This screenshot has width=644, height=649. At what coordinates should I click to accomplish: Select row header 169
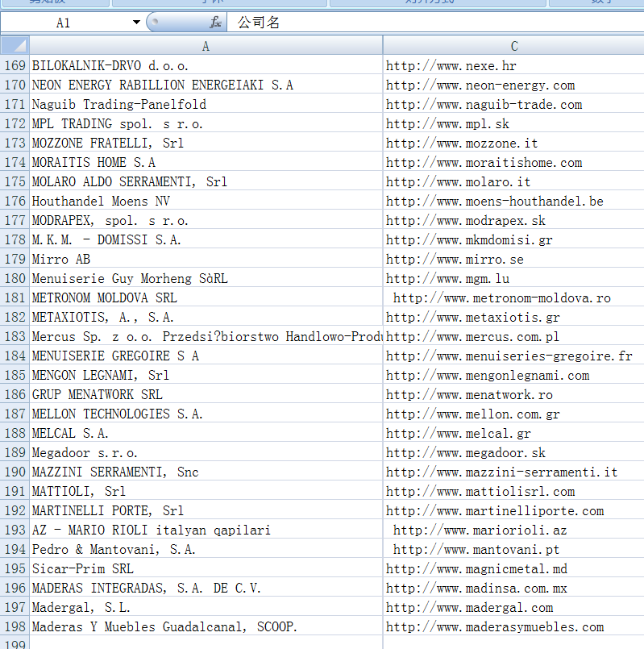coord(15,65)
